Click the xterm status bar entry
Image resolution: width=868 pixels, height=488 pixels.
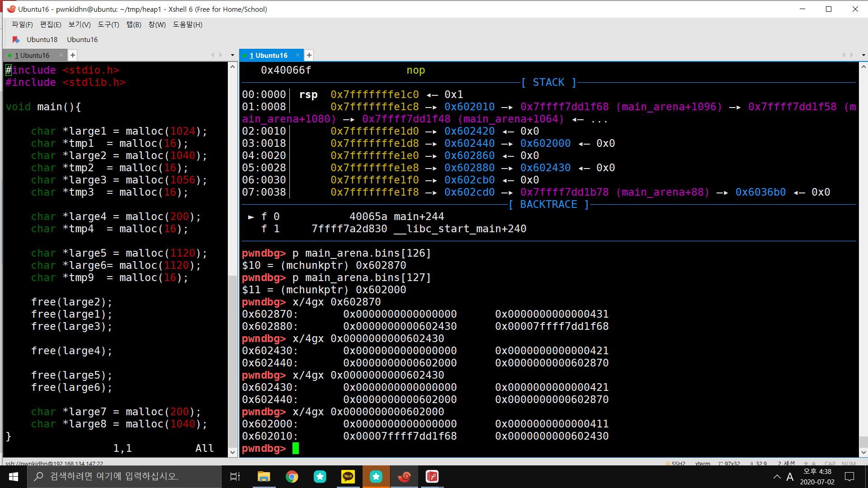tap(703, 463)
